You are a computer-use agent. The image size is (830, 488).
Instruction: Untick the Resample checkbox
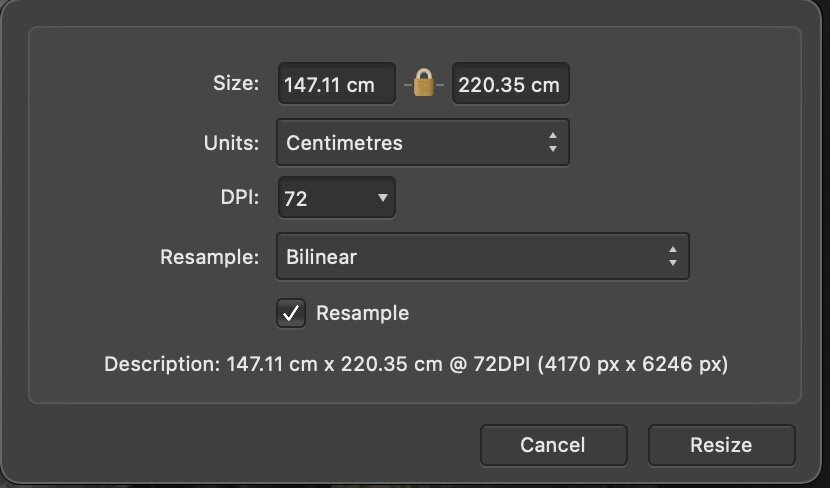pos(291,313)
